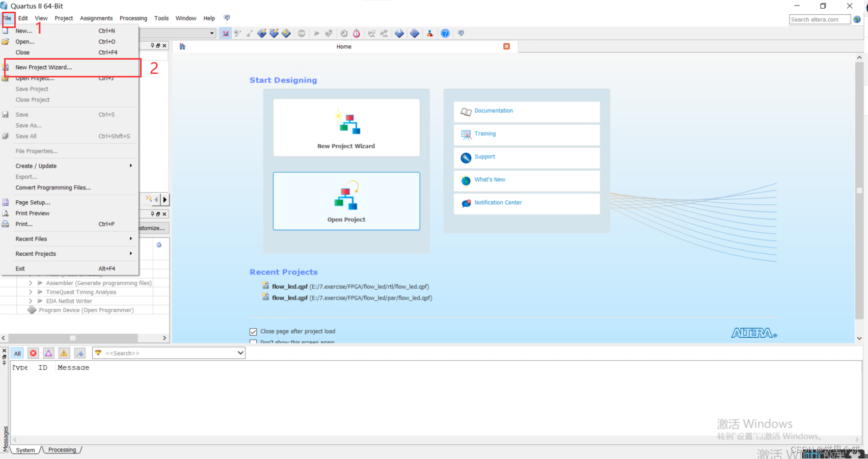The image size is (868, 459).
Task: Click the flag filter icon in Messages
Action: pyautogui.click(x=79, y=353)
